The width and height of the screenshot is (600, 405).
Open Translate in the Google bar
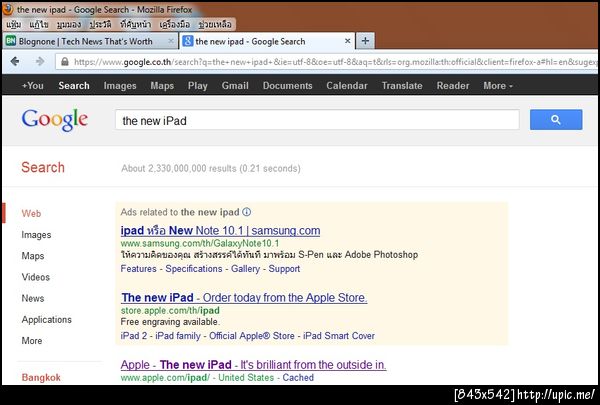(x=402, y=85)
